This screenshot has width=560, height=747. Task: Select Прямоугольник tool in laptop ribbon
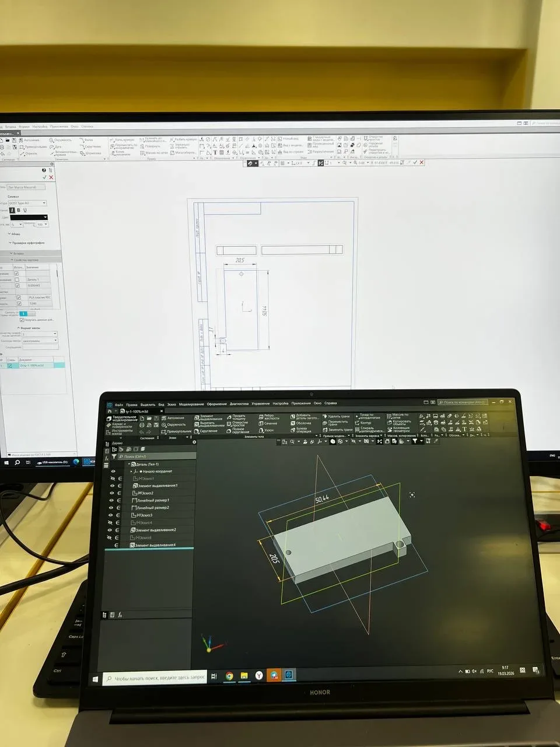click(176, 431)
